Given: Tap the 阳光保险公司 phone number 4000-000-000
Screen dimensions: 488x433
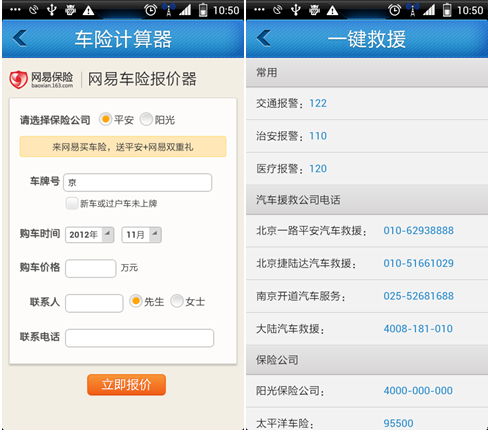Looking at the screenshot, I should 418,390.
